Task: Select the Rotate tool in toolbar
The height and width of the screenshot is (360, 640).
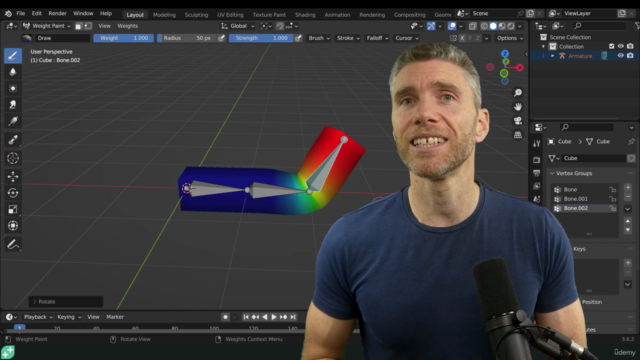Action: (13, 193)
